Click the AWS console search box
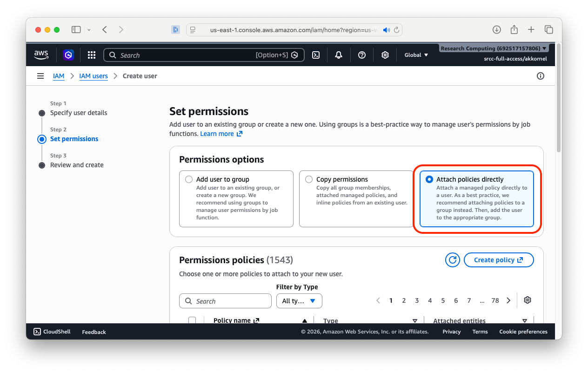Image resolution: width=588 pixels, height=374 pixels. (x=204, y=55)
